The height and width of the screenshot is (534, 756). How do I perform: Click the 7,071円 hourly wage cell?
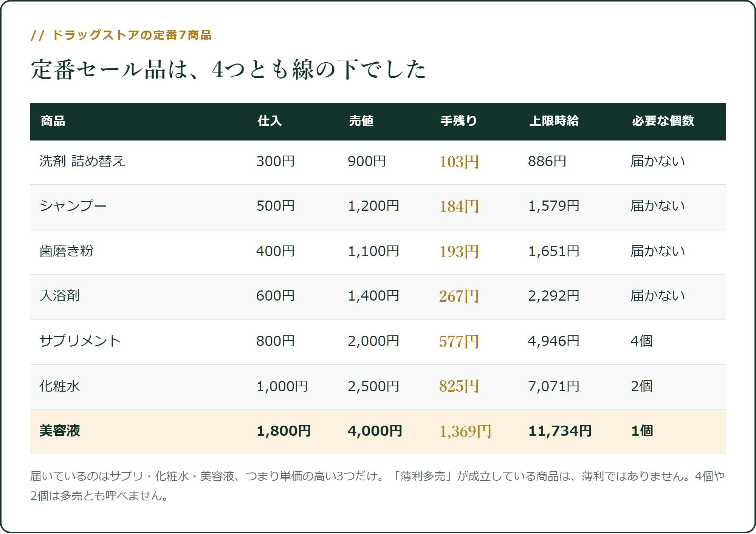click(554, 386)
